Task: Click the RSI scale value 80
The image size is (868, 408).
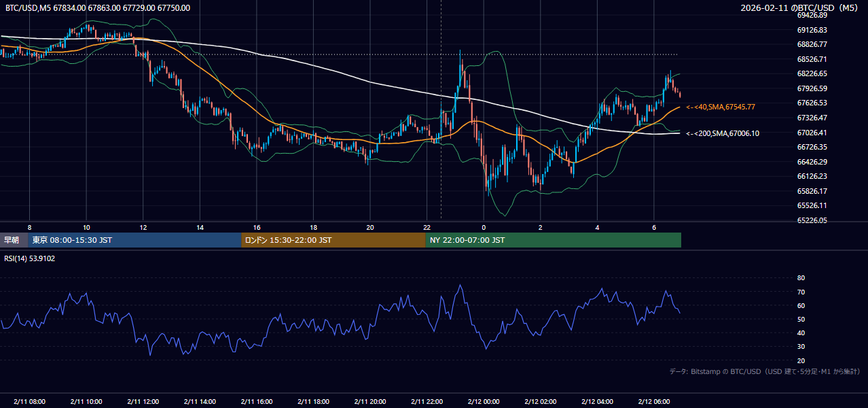Action: pos(801,278)
